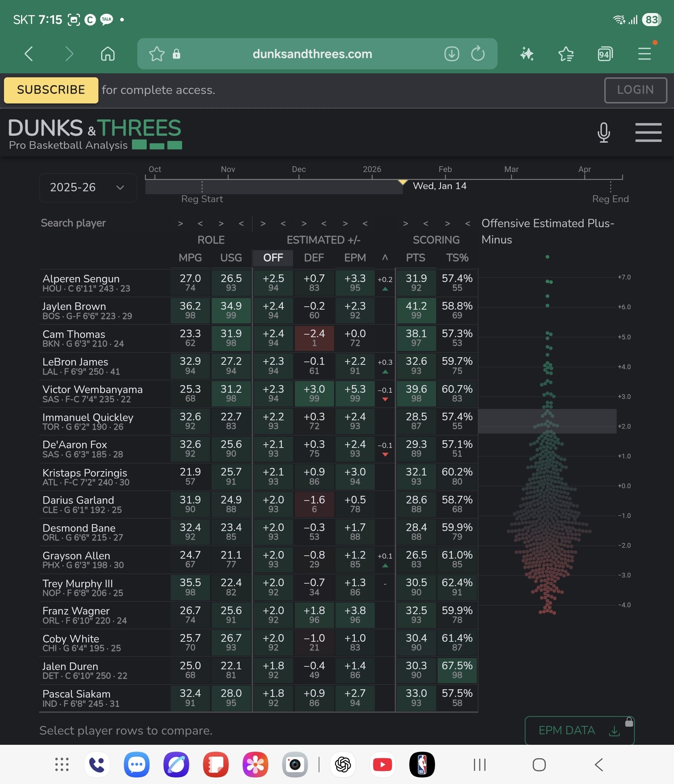Screen dimensions: 674x784
Task: Click the EPM DATA download button
Action: coord(579,730)
